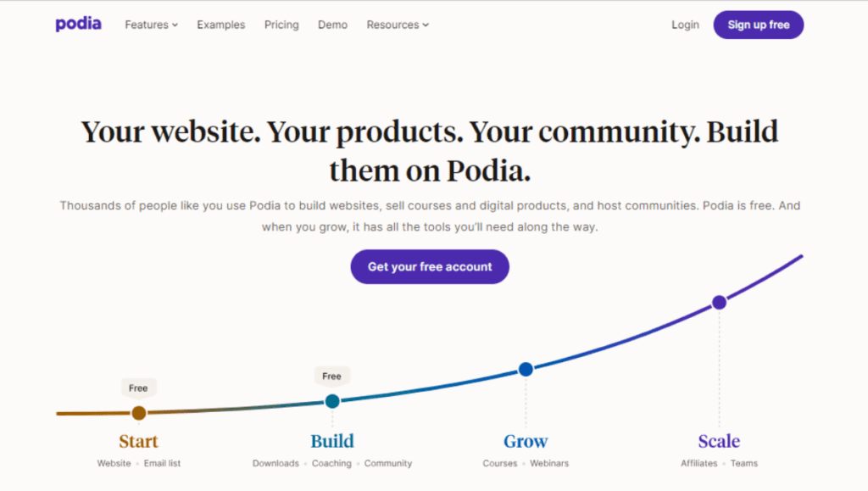Click the Free badge above Build
This screenshot has height=491, width=868.
(331, 376)
